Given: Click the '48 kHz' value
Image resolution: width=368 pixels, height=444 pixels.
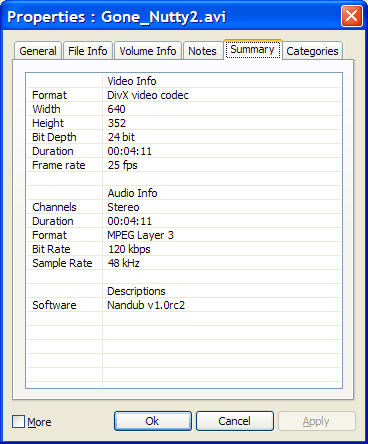Looking at the screenshot, I should [123, 263].
